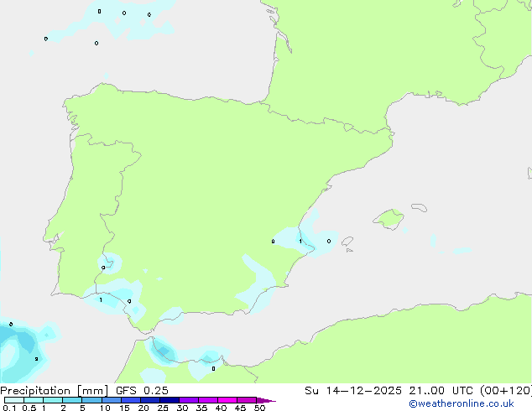Select the 45–50 mm legend swatch

[247, 400]
